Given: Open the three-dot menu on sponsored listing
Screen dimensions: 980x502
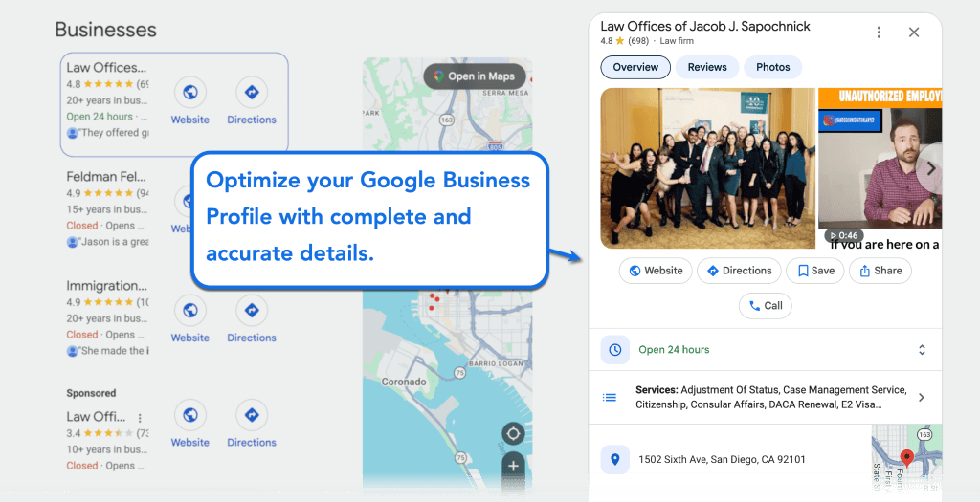Looking at the screenshot, I should click(x=140, y=418).
